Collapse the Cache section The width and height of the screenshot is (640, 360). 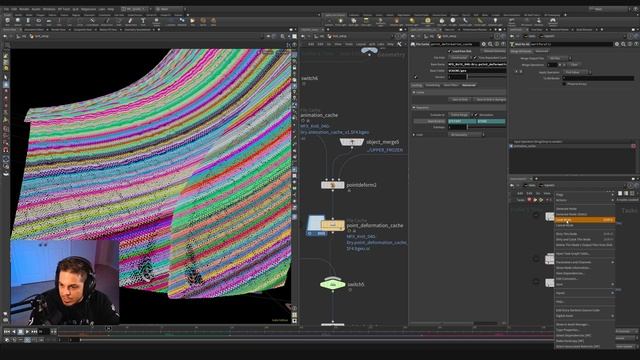[414, 92]
